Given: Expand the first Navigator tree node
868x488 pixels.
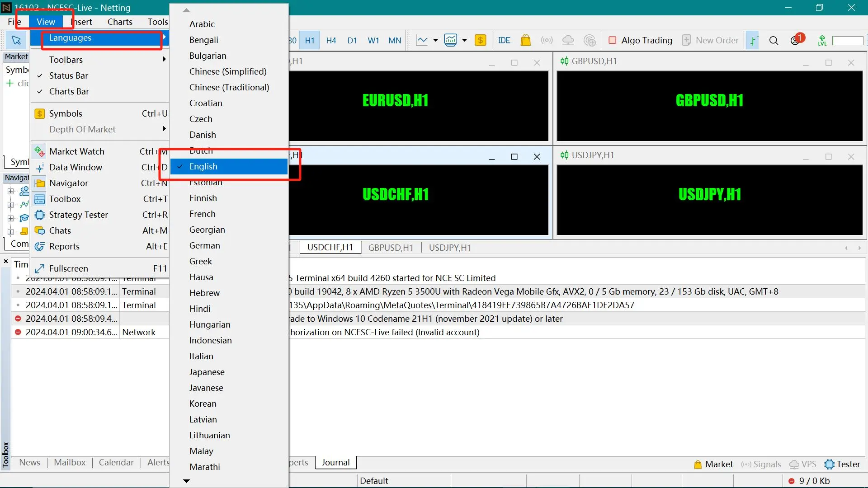Looking at the screenshot, I should (x=10, y=191).
